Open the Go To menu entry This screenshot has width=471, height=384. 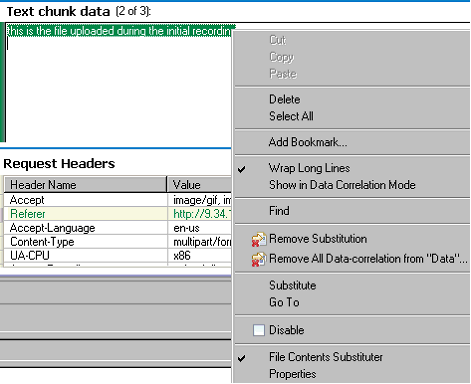coord(284,302)
